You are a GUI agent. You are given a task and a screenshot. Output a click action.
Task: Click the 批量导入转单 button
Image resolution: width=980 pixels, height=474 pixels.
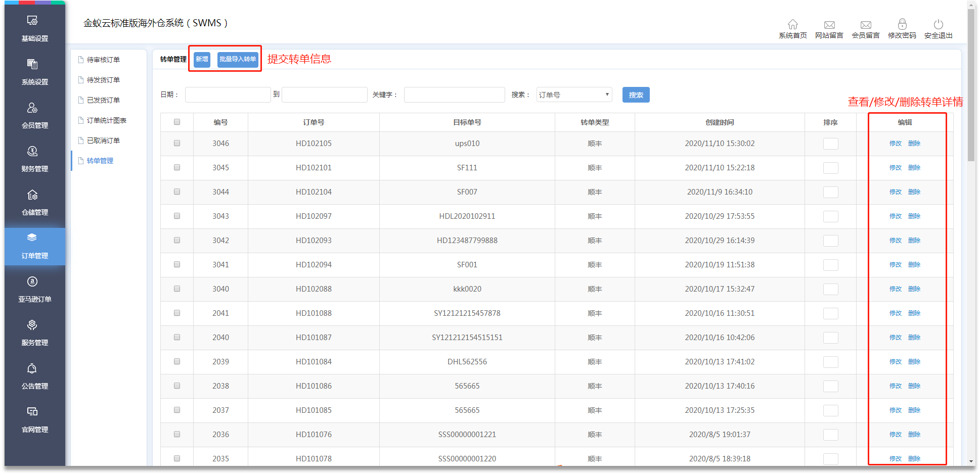click(x=238, y=59)
